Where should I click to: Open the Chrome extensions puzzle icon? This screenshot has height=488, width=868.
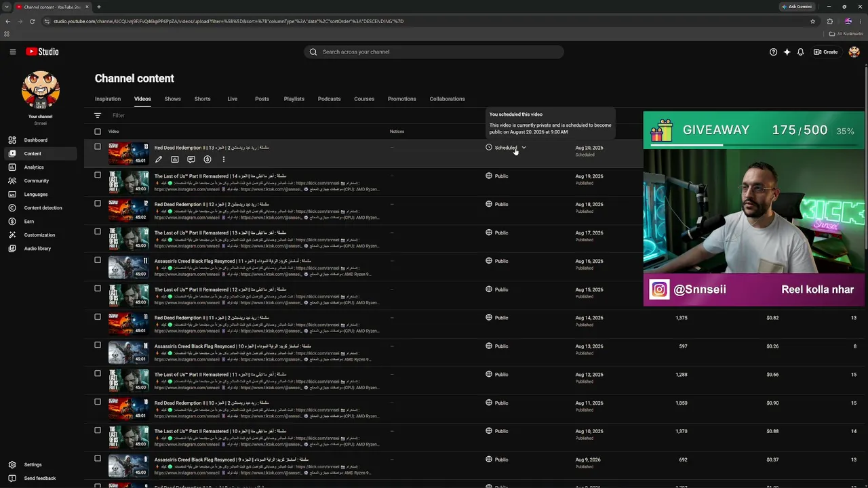tap(829, 21)
